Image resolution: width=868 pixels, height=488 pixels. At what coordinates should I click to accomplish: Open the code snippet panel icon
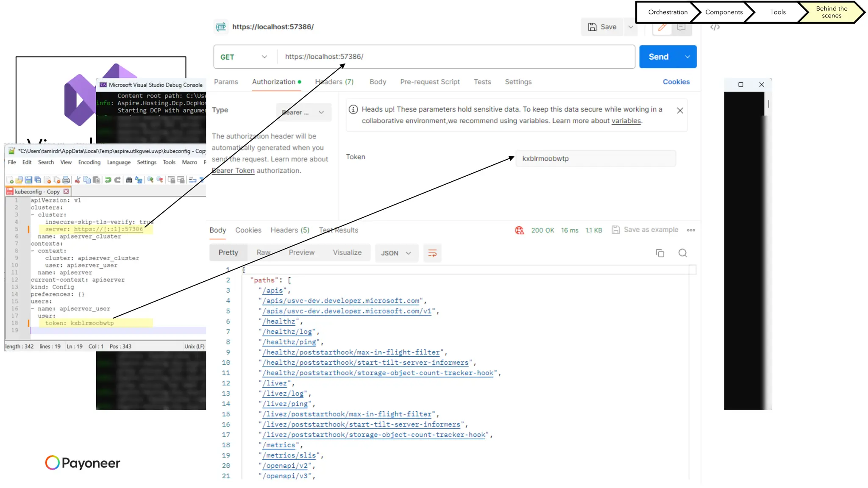pos(715,27)
